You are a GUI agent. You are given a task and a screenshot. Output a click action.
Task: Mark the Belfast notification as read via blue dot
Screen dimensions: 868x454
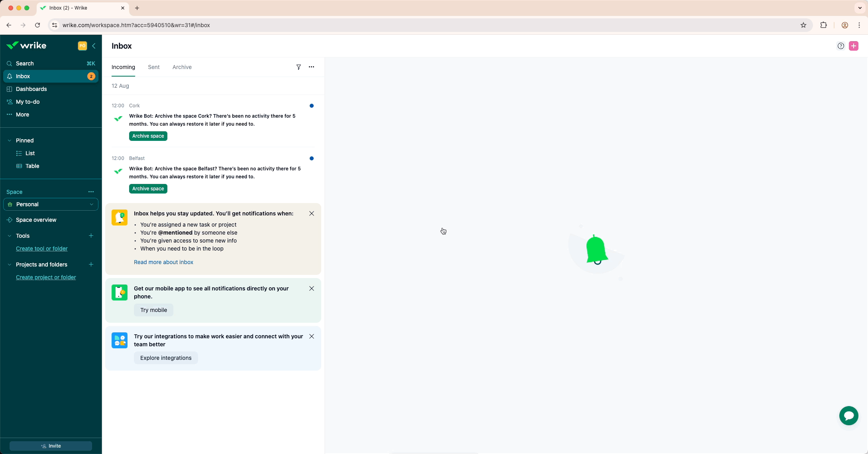coord(311,158)
